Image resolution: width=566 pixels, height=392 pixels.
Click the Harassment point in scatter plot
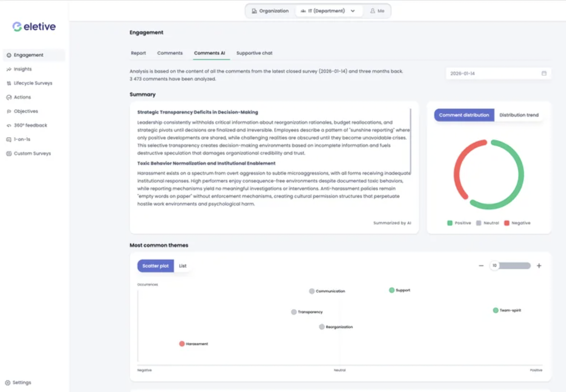pos(182,344)
